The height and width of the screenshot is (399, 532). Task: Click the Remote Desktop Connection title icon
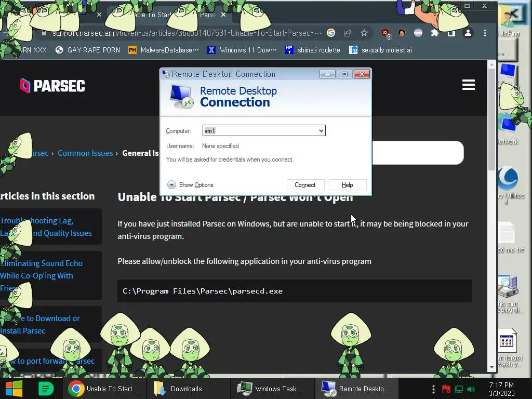(166, 74)
